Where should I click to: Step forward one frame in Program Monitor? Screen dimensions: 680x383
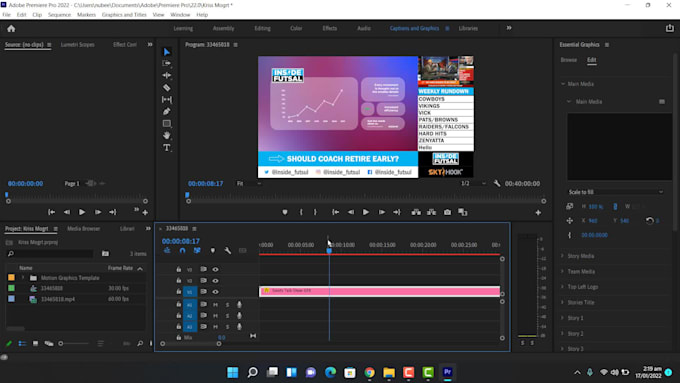[382, 212]
